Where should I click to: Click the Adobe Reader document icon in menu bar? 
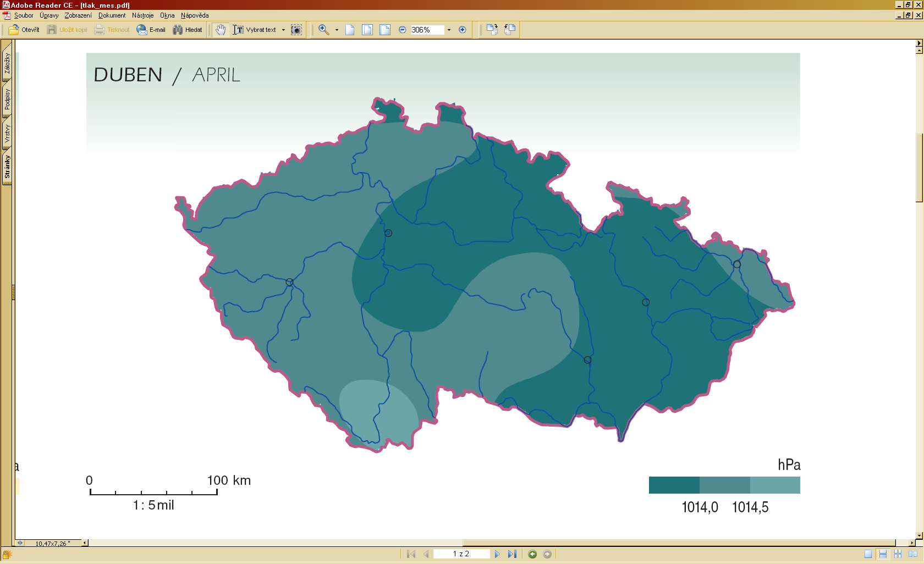(7, 15)
